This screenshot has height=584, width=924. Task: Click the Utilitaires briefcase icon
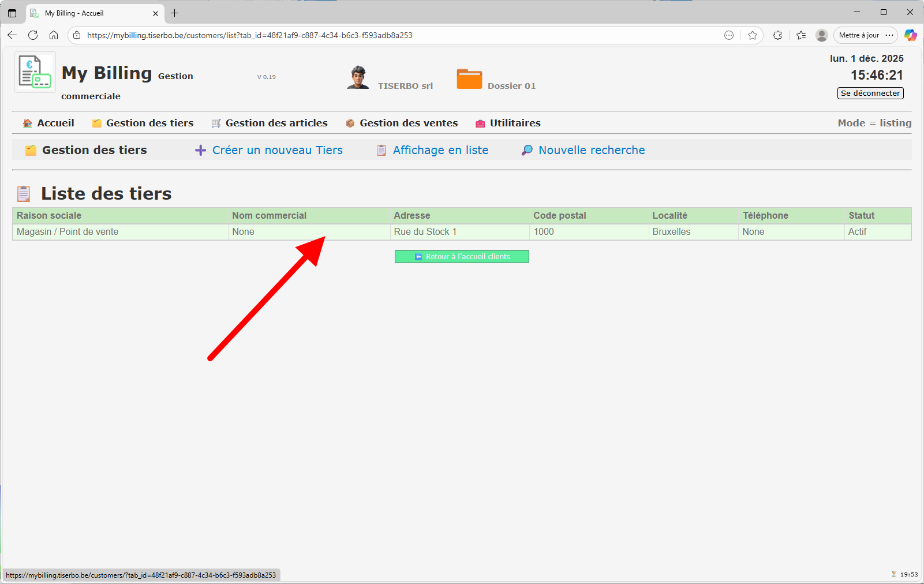click(479, 123)
